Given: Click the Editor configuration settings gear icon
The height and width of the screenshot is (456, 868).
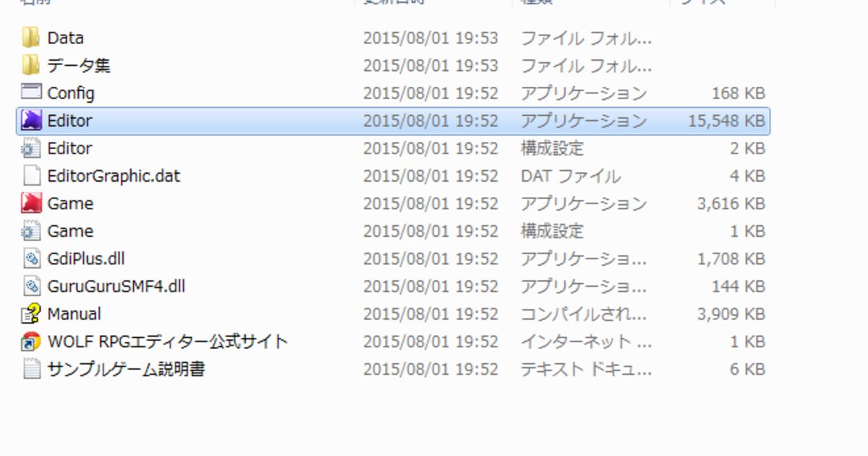Looking at the screenshot, I should pyautogui.click(x=31, y=148).
